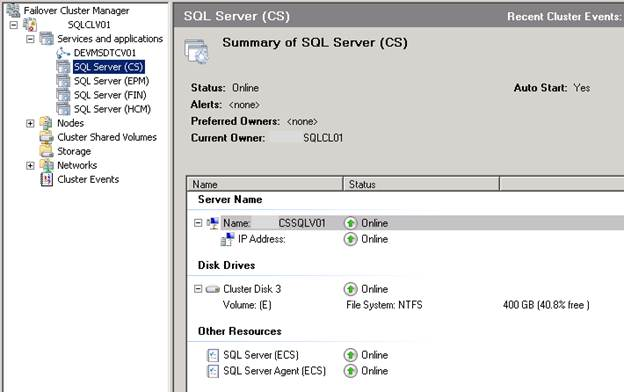624x392 pixels.
Task: Select the DEVMSDTCV01 service icon
Action: [x=63, y=53]
